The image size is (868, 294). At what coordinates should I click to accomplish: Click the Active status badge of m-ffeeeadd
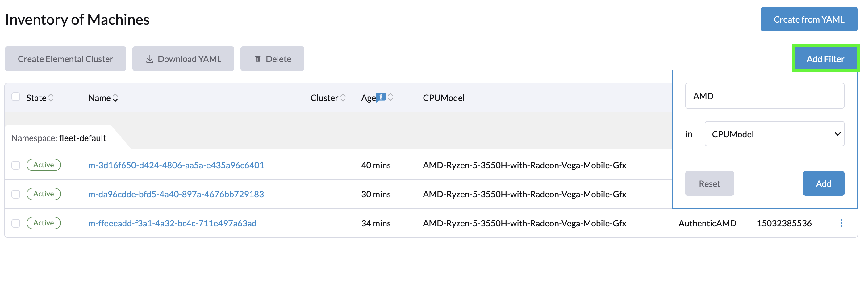(x=44, y=223)
